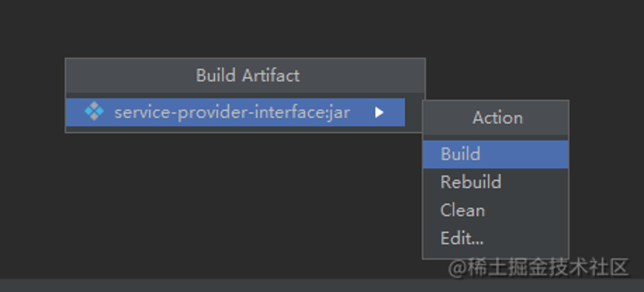This screenshot has height=292, width=644.
Task: Open Edit... for the artifact
Action: pos(496,238)
